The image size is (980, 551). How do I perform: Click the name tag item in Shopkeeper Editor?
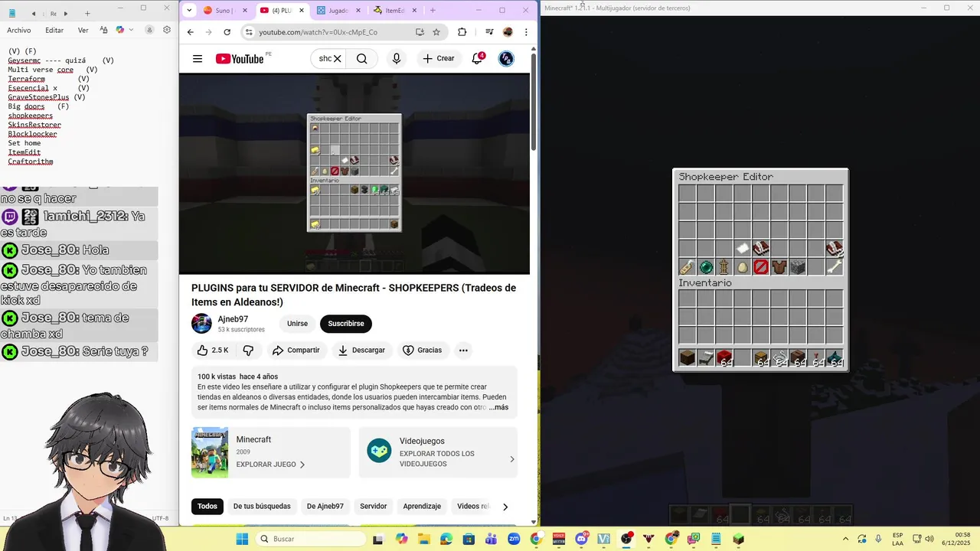(687, 266)
